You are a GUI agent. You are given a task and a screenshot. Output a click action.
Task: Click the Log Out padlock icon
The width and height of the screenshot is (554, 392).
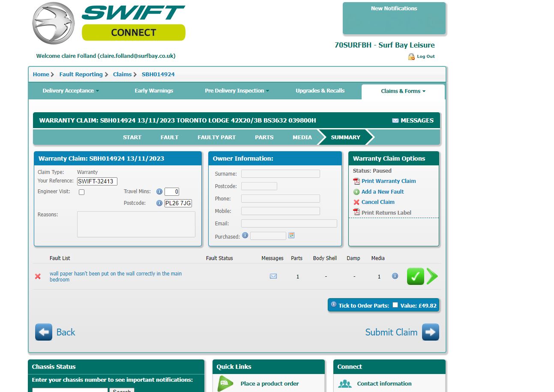coord(411,57)
